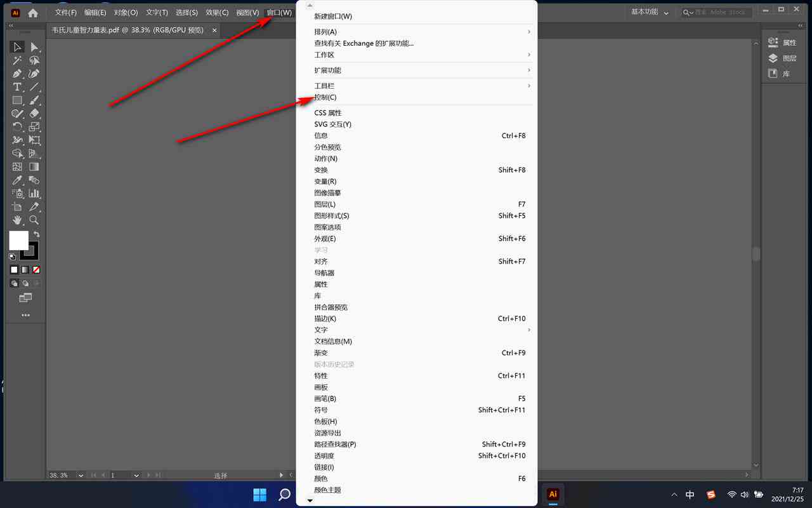Select the Eraser tool
This screenshot has height=508, width=812.
34,114
